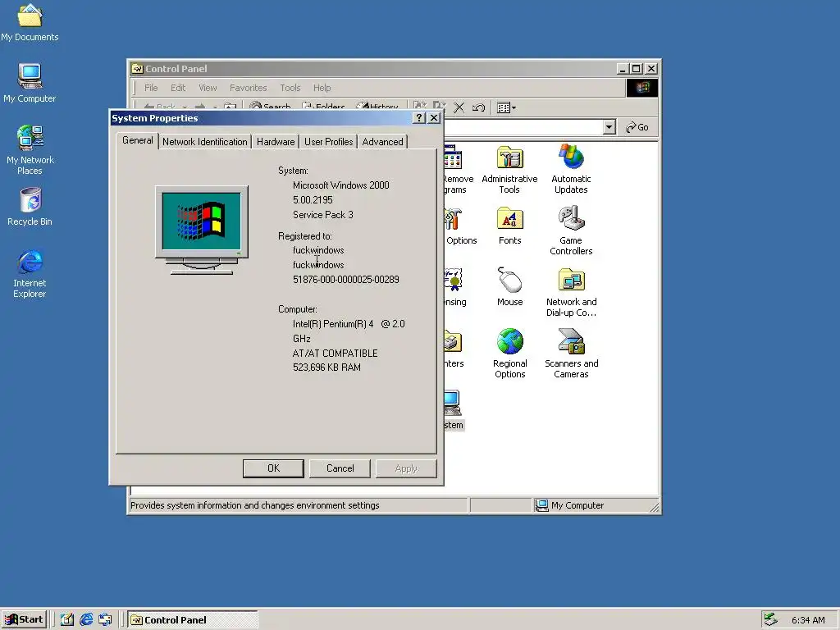Click OK in System Properties
The image size is (840, 630).
pyautogui.click(x=273, y=468)
